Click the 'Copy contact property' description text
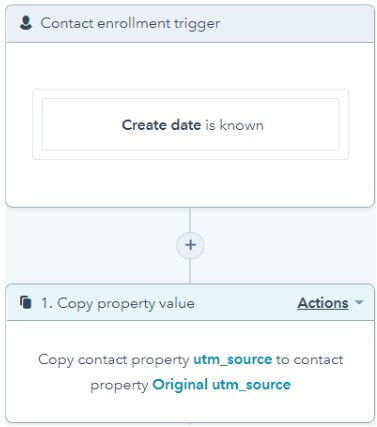This screenshot has height=427, width=377. pos(114,360)
